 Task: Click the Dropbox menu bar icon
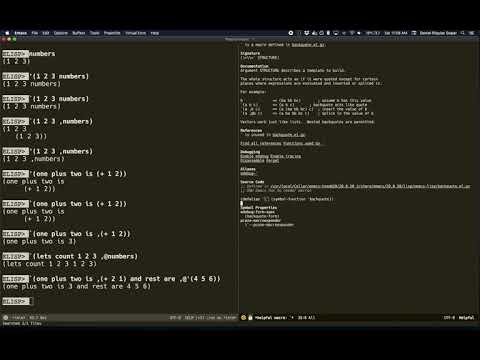[307, 33]
